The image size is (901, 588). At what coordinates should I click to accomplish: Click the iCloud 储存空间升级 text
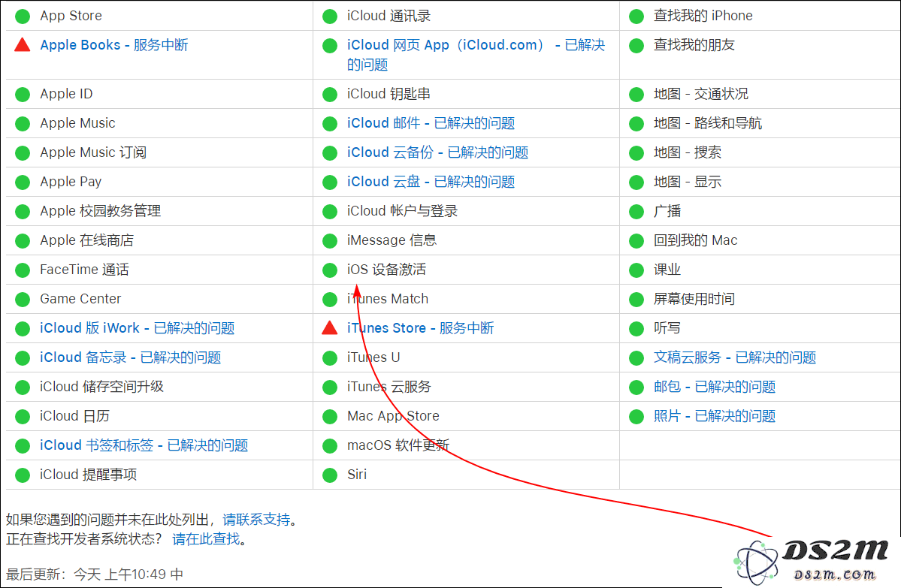pyautogui.click(x=101, y=387)
